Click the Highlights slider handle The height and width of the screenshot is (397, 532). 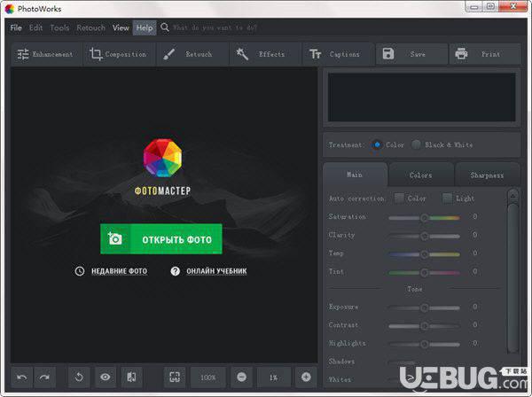pos(424,345)
